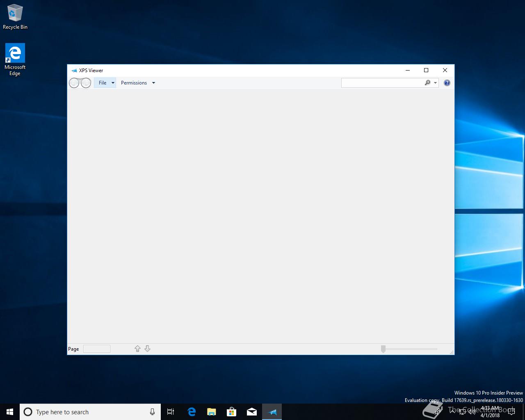Go to next page with down arrow

click(147, 349)
